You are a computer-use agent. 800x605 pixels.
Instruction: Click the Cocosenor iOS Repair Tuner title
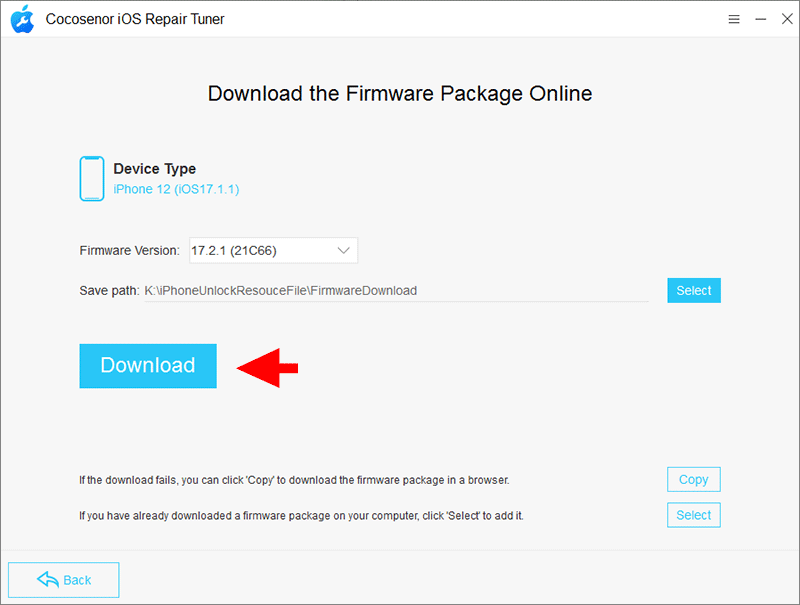click(135, 19)
